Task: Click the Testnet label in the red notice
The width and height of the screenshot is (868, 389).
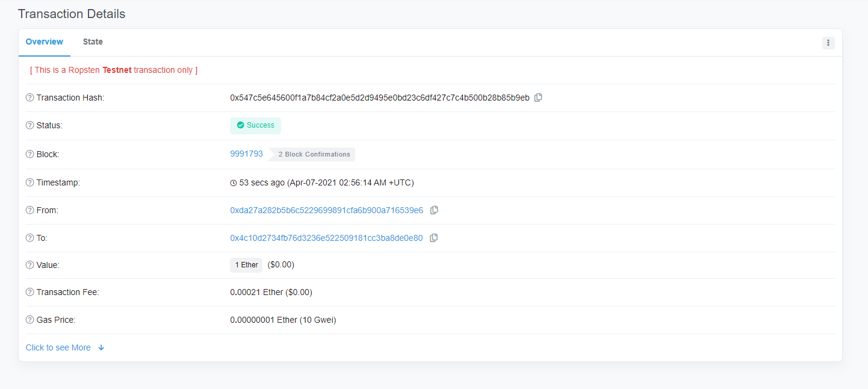Action: click(x=118, y=70)
